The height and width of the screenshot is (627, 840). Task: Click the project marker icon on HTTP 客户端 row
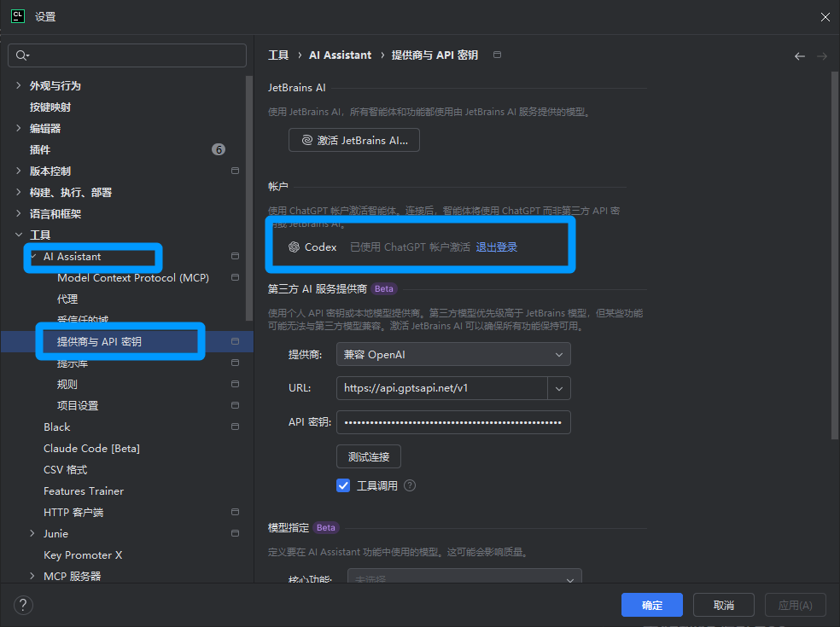coord(235,512)
